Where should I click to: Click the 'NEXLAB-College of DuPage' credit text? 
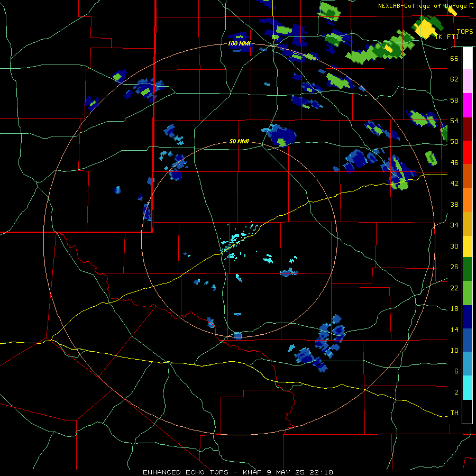click(x=423, y=6)
